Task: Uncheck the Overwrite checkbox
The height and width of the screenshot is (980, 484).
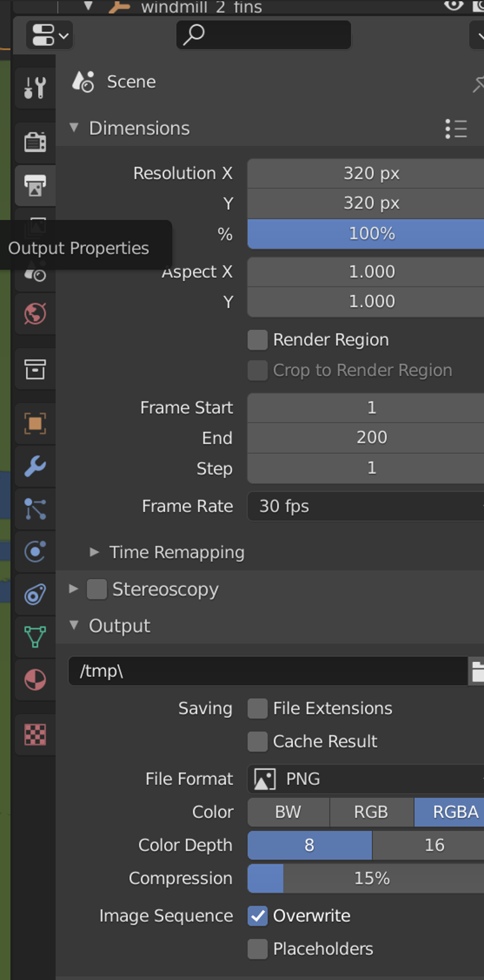Action: [x=257, y=916]
